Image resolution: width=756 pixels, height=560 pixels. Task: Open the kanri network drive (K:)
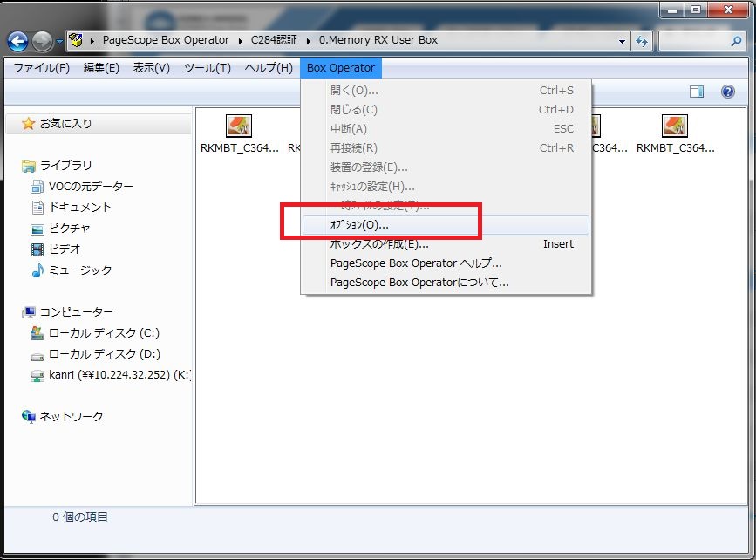click(109, 374)
